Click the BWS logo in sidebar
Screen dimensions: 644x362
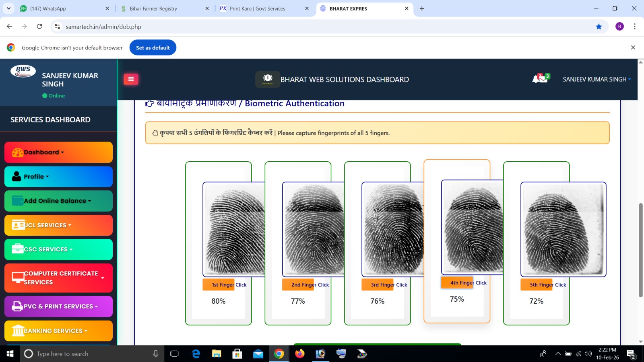pos(23,71)
